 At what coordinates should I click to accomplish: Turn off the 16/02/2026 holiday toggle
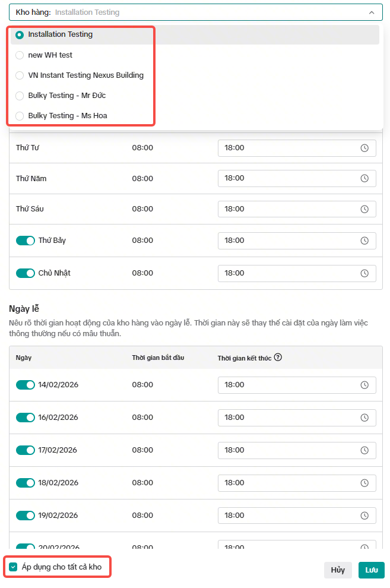click(x=26, y=418)
